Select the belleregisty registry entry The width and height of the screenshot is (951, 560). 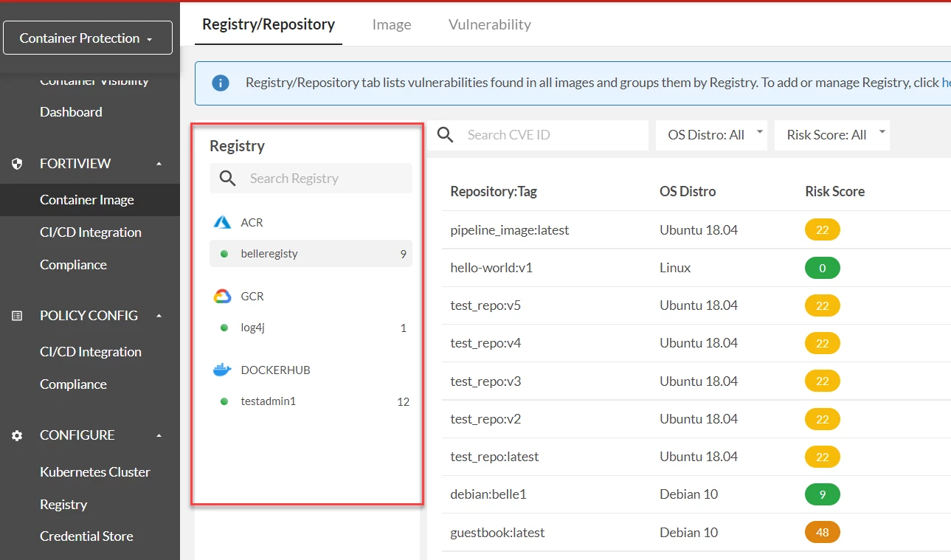click(311, 254)
